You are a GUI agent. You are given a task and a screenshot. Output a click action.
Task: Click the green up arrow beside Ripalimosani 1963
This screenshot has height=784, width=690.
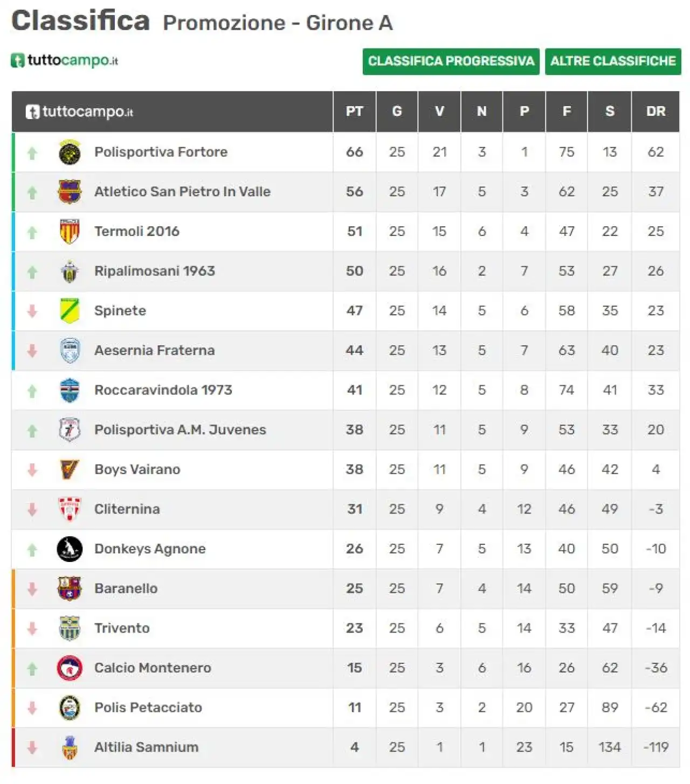(x=32, y=272)
